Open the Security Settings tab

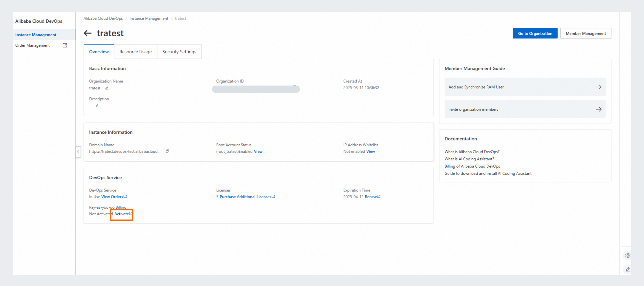tap(179, 52)
